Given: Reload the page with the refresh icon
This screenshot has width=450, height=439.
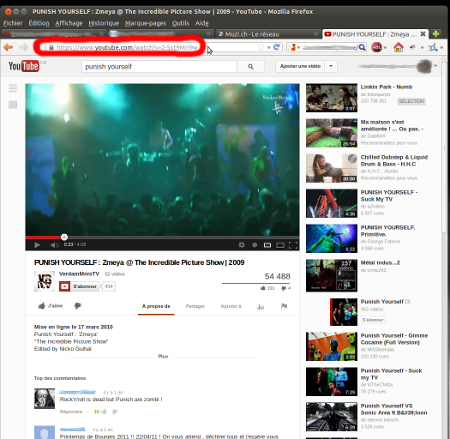Looking at the screenshot, I should point(276,47).
